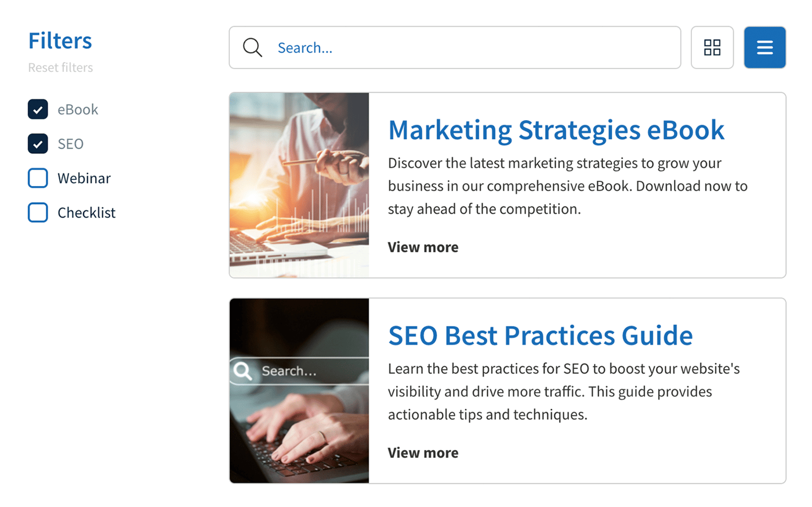The width and height of the screenshot is (812, 507).
Task: Uncheck the SEO filter checkbox
Action: (x=38, y=143)
